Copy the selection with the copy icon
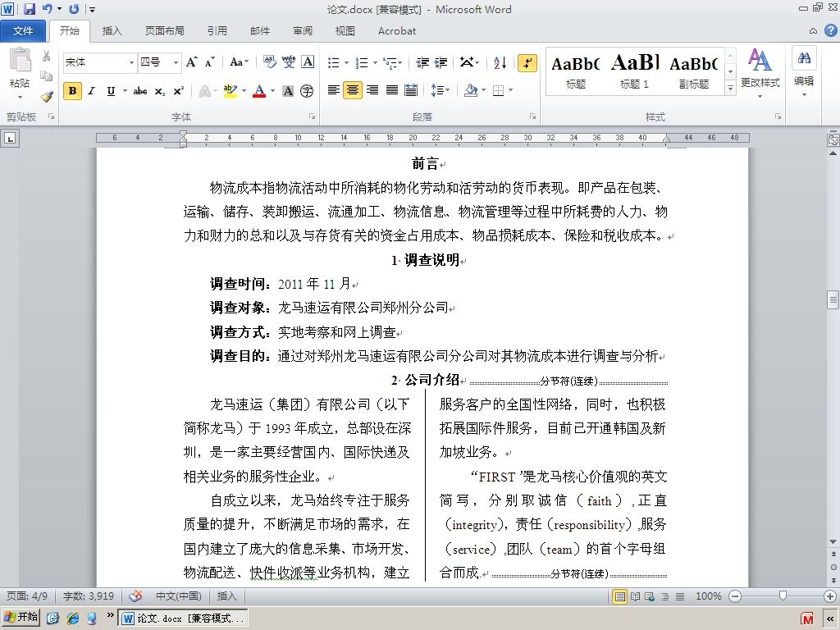 pos(47,76)
